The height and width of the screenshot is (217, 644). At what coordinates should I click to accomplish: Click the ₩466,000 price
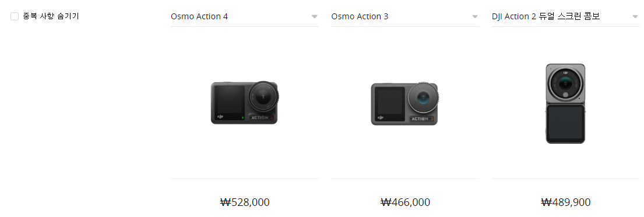pyautogui.click(x=406, y=202)
